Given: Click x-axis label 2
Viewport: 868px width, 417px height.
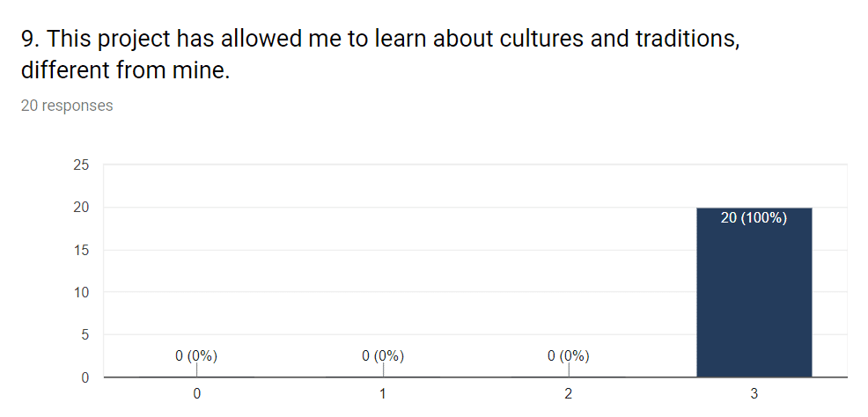Looking at the screenshot, I should coord(569,394).
